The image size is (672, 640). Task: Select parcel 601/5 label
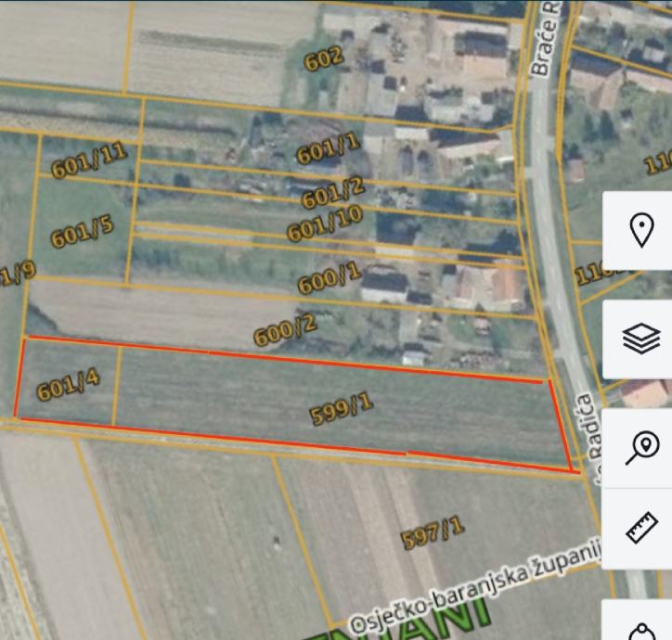(x=83, y=231)
